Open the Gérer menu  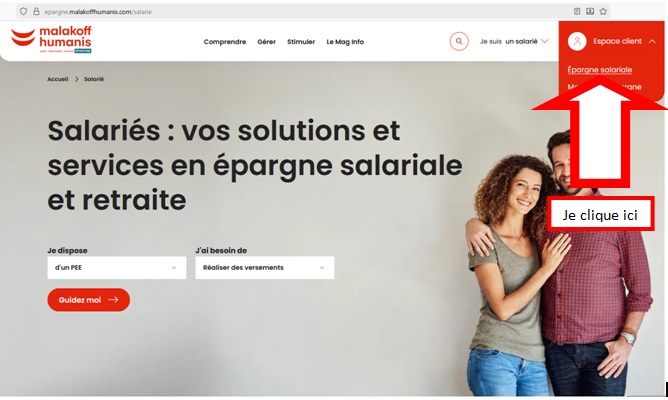[266, 42]
